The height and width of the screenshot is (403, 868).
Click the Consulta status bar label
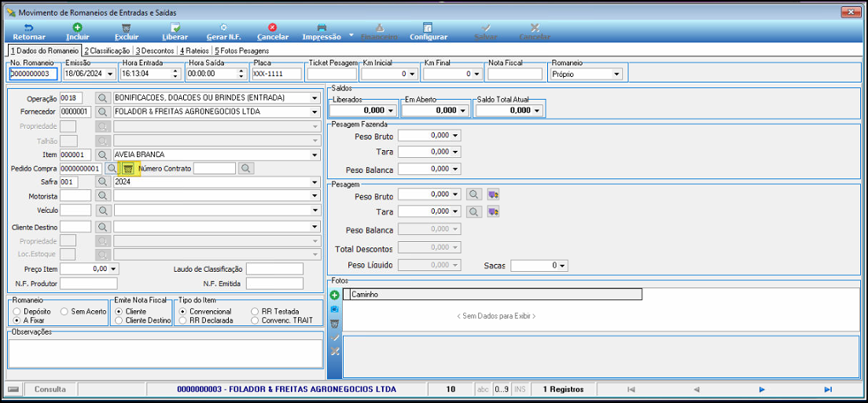(50, 389)
